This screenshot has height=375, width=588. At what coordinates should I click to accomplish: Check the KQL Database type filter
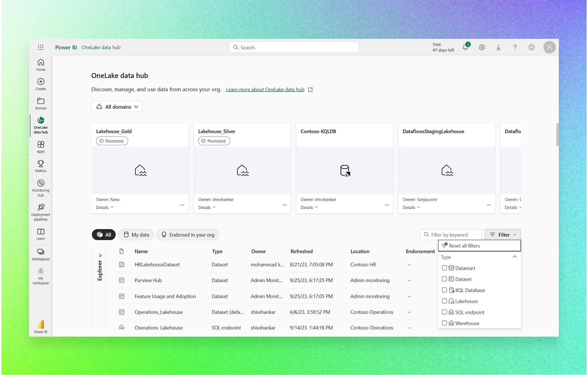coord(445,290)
